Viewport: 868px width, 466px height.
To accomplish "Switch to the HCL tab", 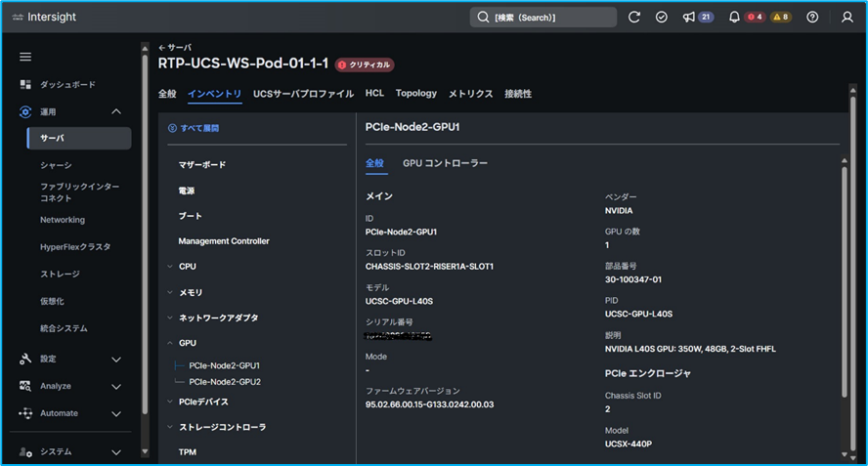I will coord(374,94).
